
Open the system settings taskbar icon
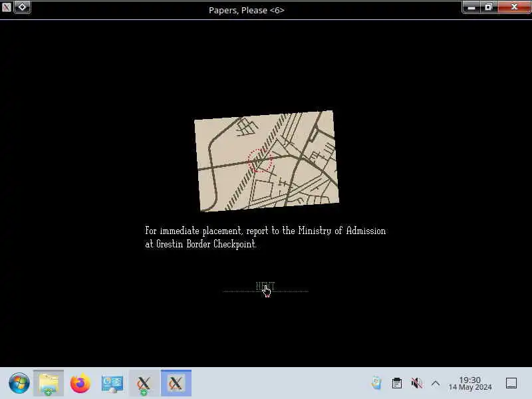(x=112, y=384)
